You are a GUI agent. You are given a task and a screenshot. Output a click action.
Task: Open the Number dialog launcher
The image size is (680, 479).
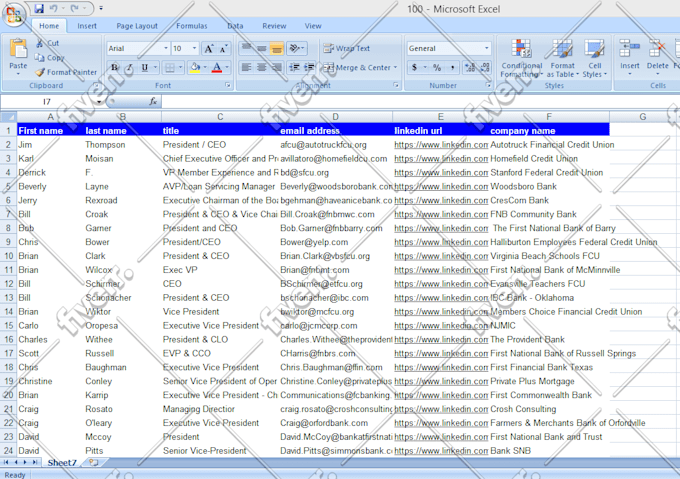[x=488, y=85]
